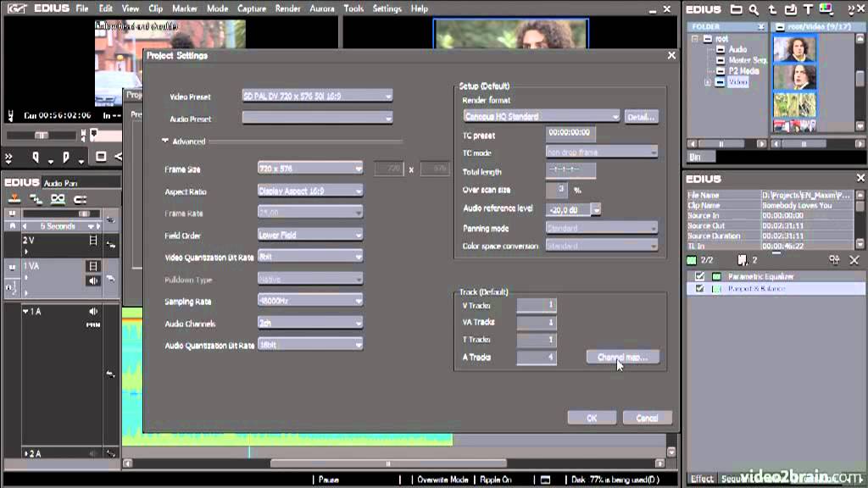
Task: Open the title (T) tool in Bin
Action: pos(808,9)
